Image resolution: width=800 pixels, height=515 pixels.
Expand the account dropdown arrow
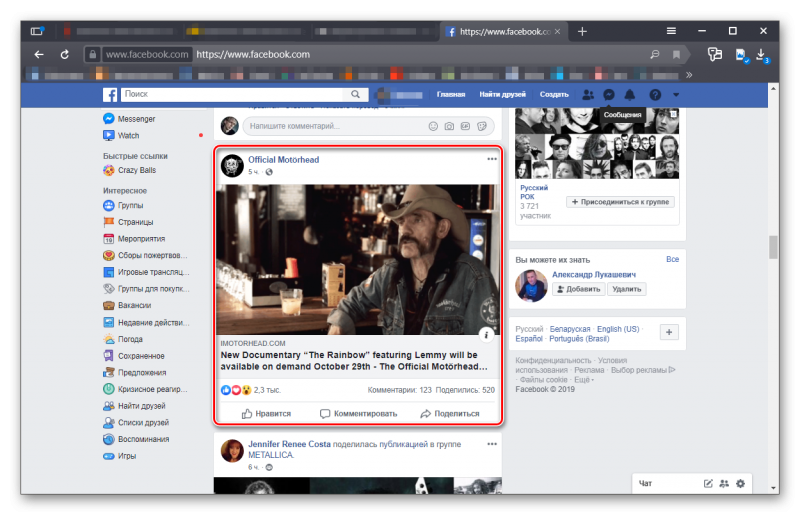click(x=676, y=95)
